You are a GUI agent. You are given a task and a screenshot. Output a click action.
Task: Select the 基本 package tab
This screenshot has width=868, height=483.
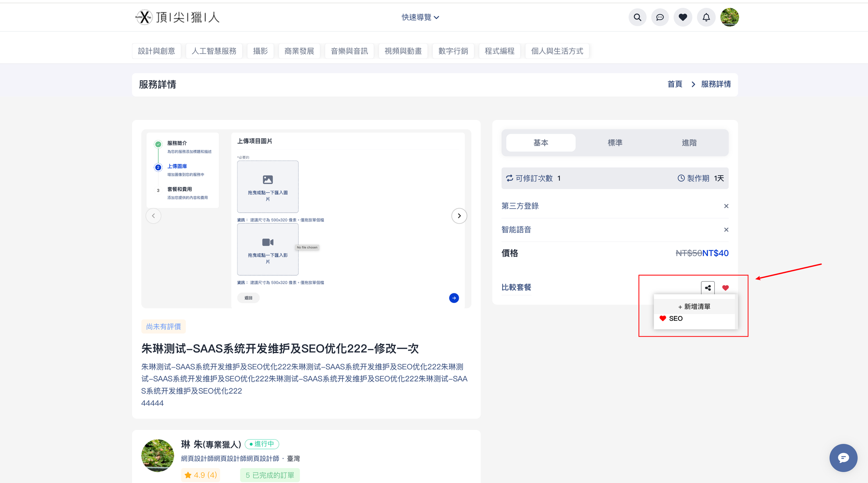(541, 143)
